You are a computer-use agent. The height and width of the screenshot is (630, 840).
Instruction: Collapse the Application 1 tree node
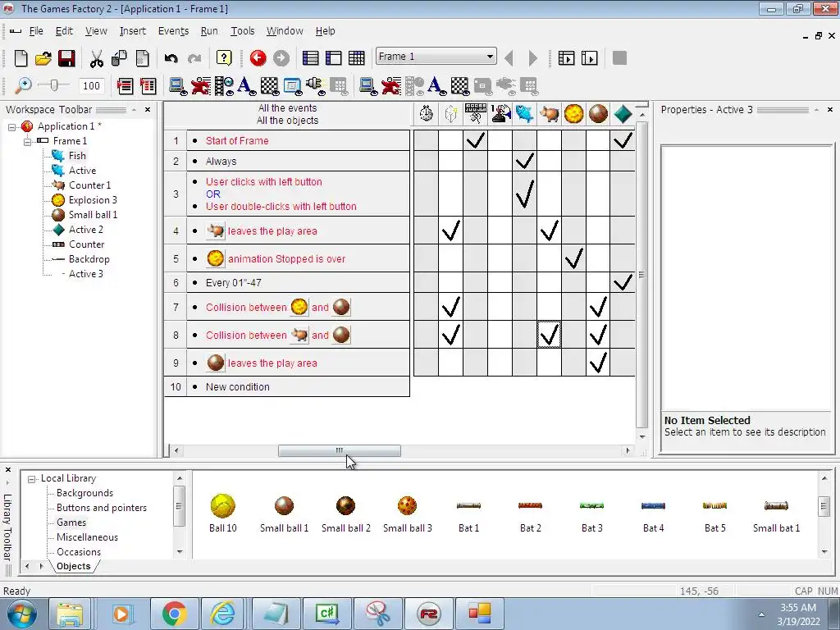11,127
